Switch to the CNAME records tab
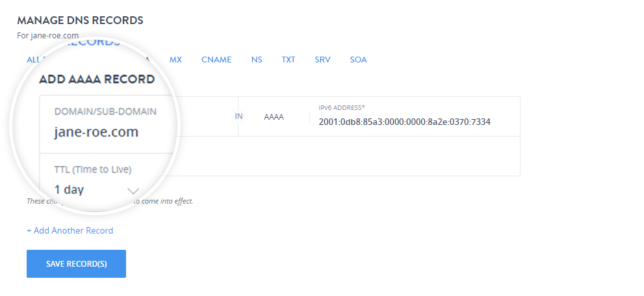The image size is (644, 296). click(x=216, y=60)
